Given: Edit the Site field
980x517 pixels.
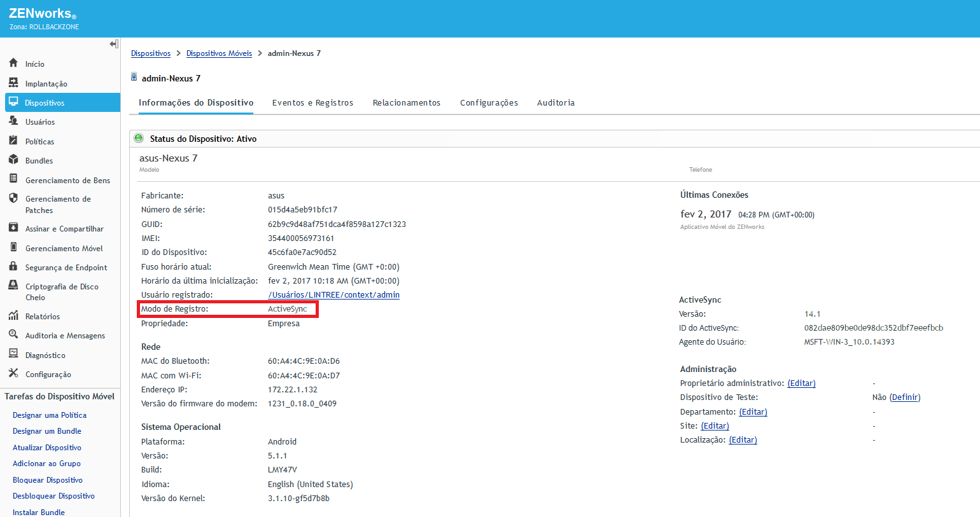Looking at the screenshot, I should (x=715, y=426).
